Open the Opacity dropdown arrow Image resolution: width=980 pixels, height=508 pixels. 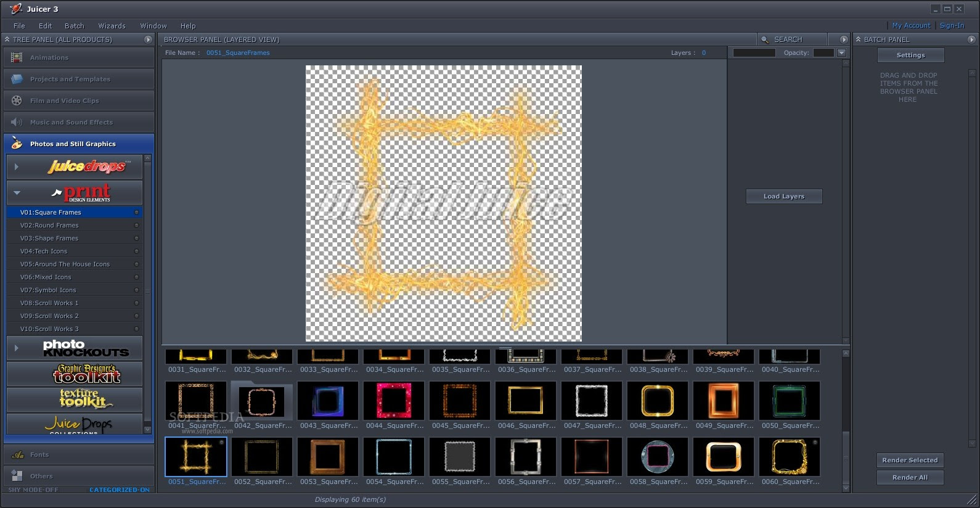(841, 53)
